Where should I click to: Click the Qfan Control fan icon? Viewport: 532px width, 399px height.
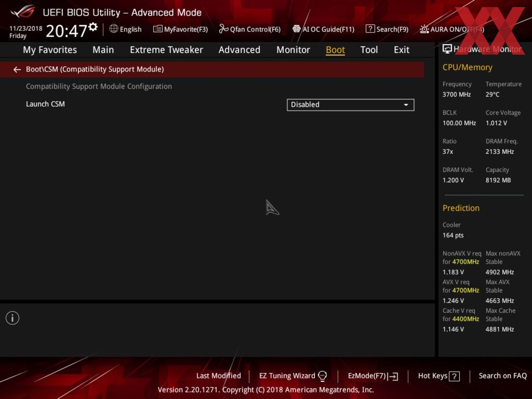[x=223, y=29]
